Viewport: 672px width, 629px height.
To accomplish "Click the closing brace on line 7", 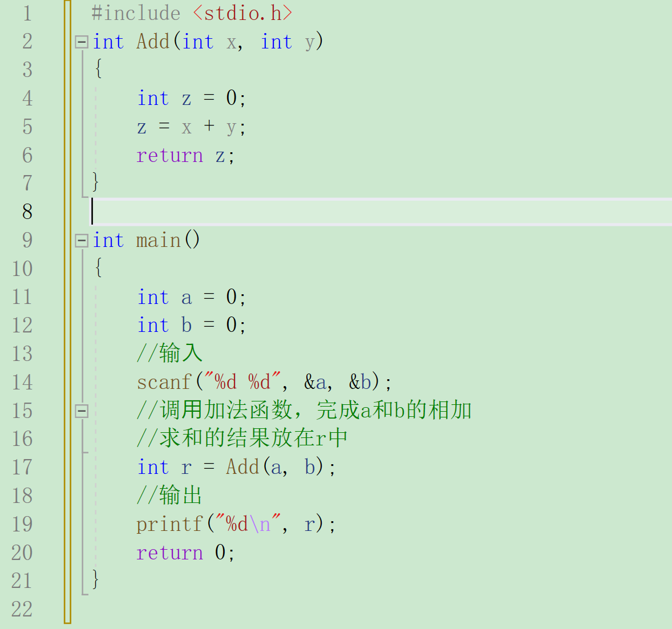I will point(96,182).
